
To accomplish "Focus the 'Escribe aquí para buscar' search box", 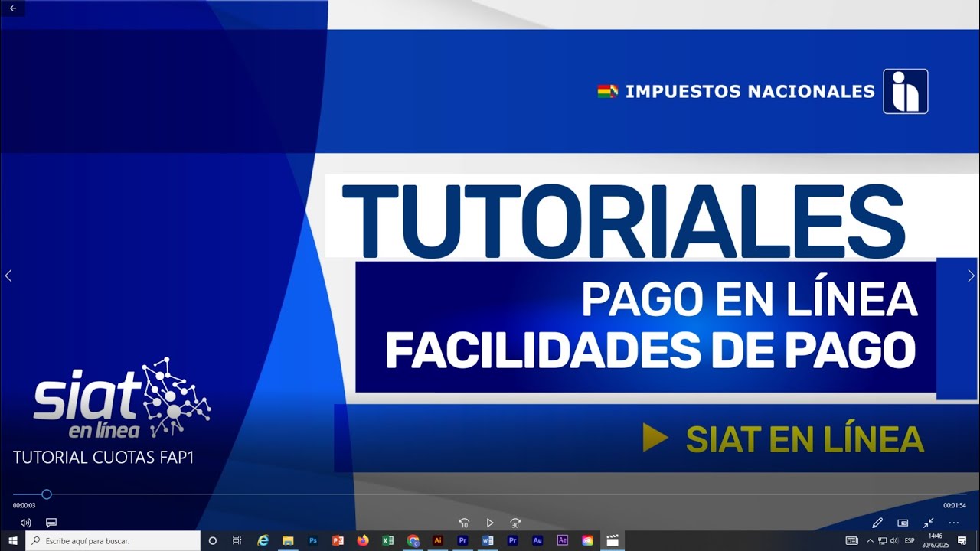I will (x=113, y=540).
